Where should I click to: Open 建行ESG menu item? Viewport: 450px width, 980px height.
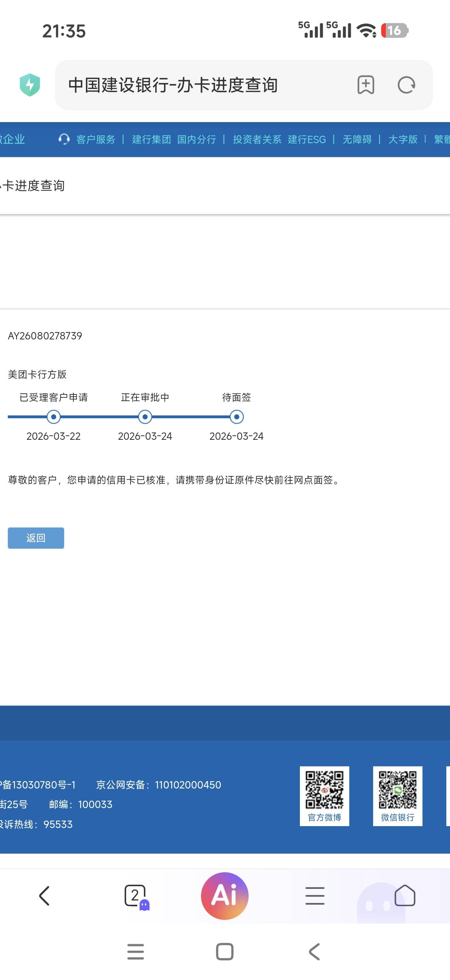[x=307, y=139]
